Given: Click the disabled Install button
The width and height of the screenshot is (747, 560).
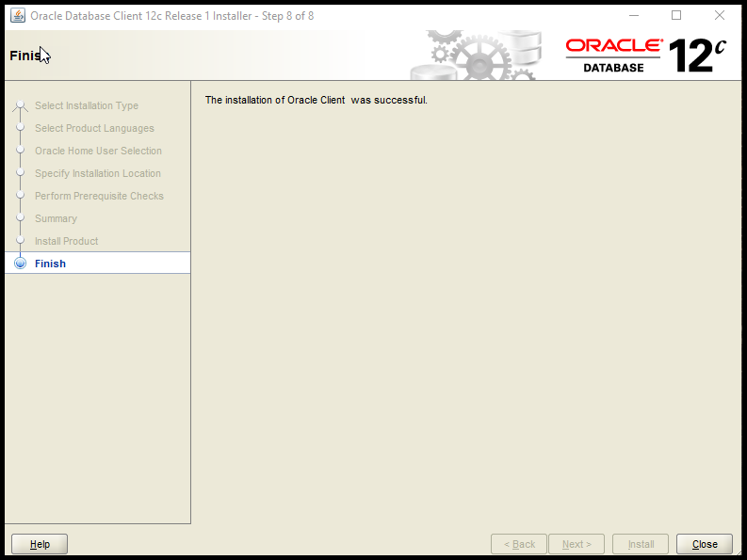Looking at the screenshot, I should coord(641,544).
